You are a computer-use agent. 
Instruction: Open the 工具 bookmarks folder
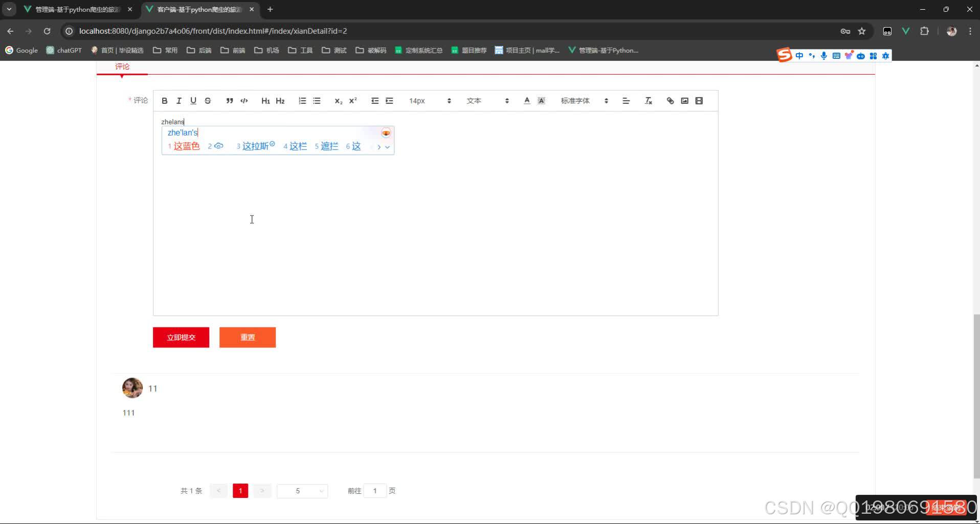[x=300, y=50]
